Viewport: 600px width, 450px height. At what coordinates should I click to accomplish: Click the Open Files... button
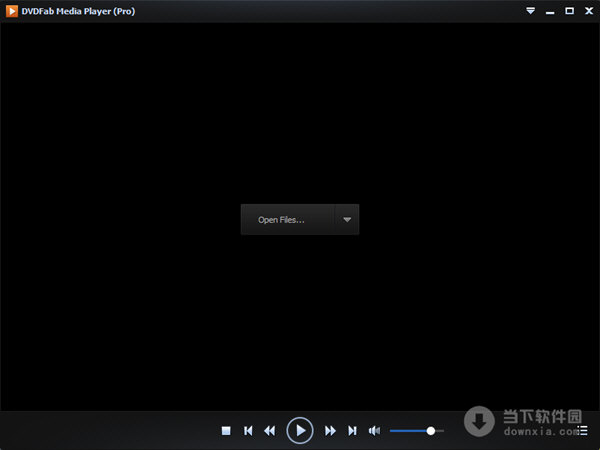point(288,220)
